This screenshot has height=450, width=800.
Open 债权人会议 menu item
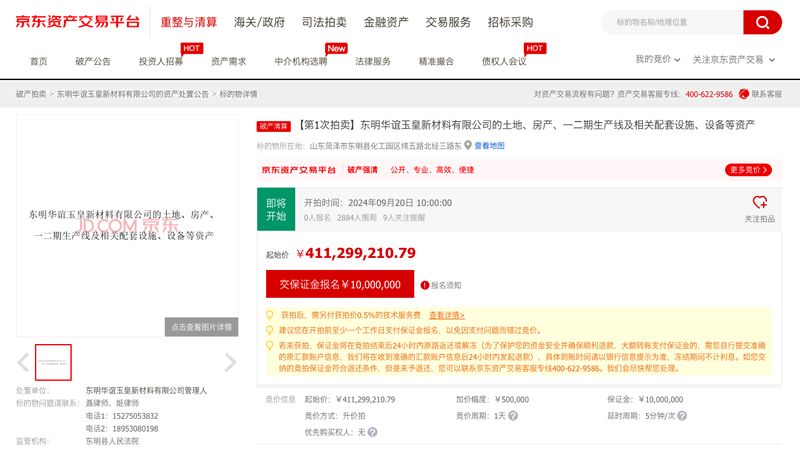click(504, 62)
